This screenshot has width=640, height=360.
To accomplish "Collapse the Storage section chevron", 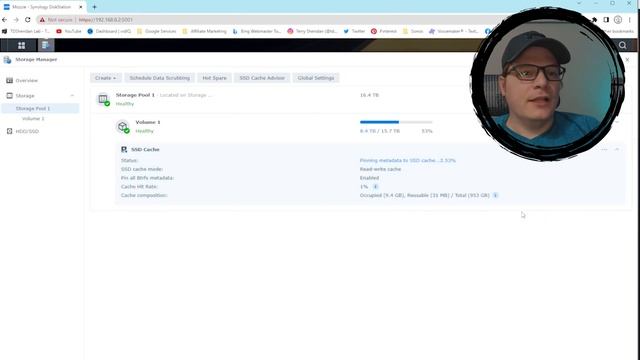I will (72, 96).
